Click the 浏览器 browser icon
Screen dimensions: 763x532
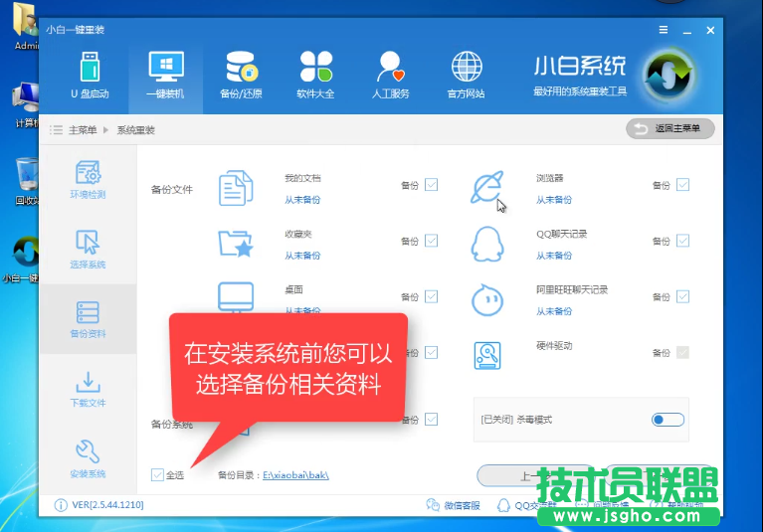487,187
